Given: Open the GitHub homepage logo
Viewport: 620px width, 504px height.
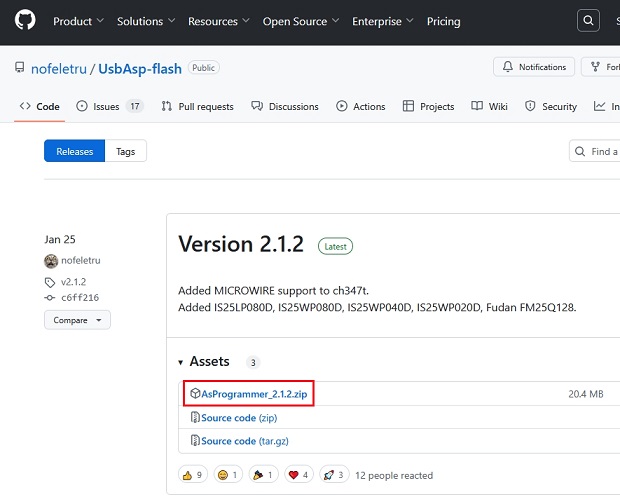Looking at the screenshot, I should (25, 20).
